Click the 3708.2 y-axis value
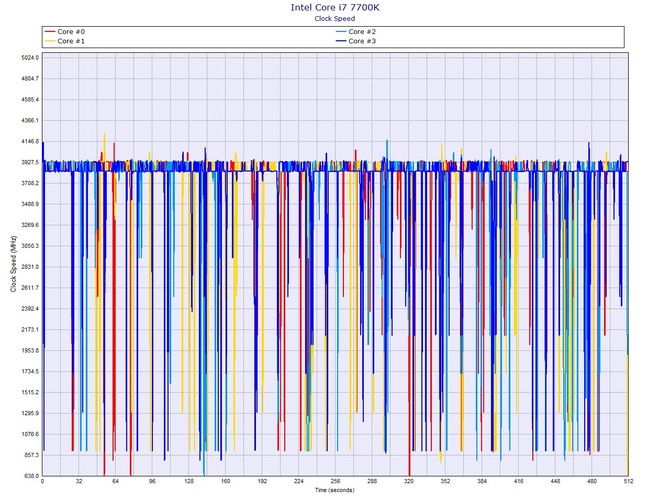The image size is (670, 502). coord(30,183)
